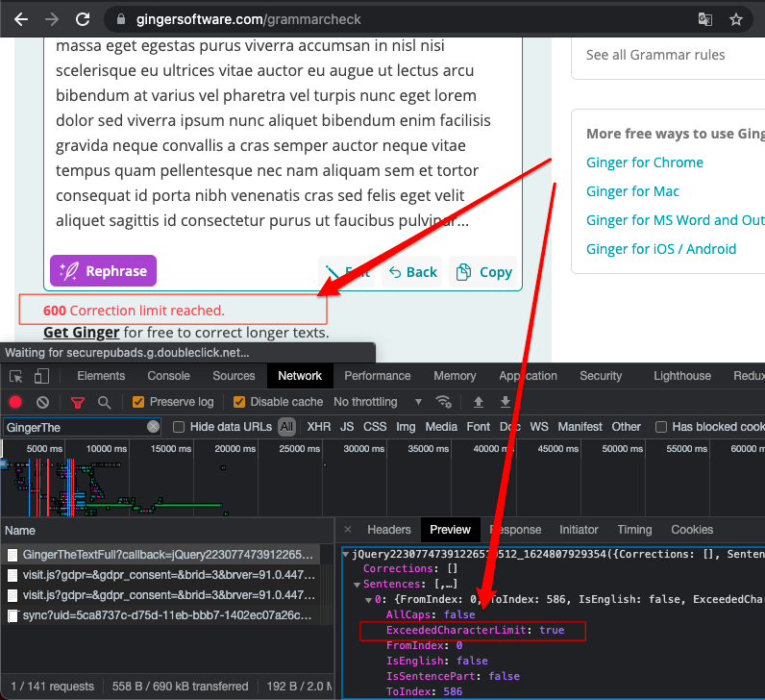Viewport: 765px width, 700px height.
Task: Select the sync?uid request row
Action: click(161, 615)
